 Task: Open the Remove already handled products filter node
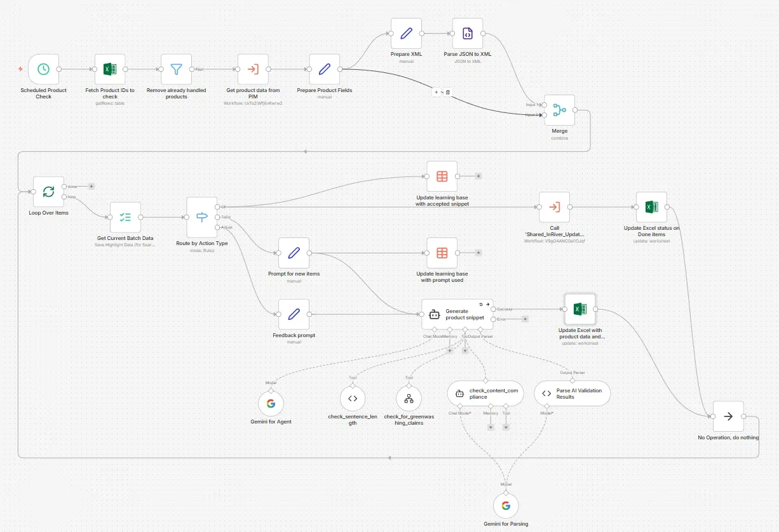(x=176, y=70)
